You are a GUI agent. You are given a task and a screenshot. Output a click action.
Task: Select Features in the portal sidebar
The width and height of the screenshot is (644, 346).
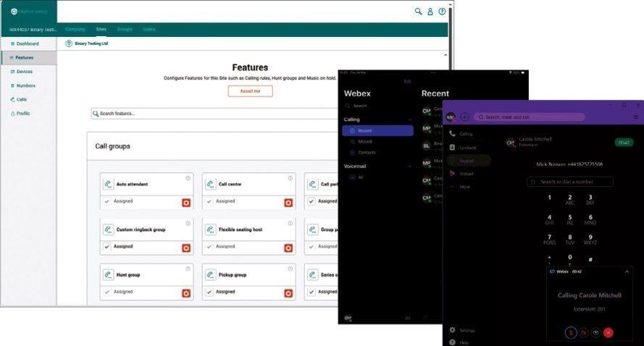pos(28,57)
